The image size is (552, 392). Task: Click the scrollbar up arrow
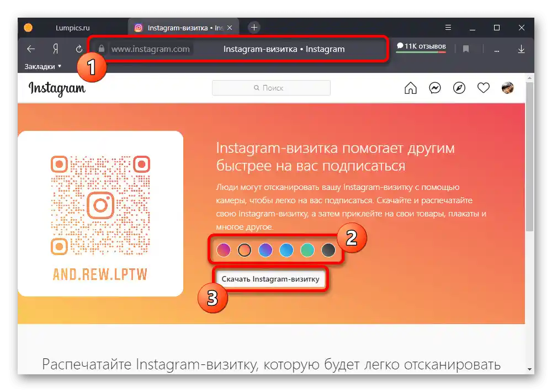(x=529, y=78)
